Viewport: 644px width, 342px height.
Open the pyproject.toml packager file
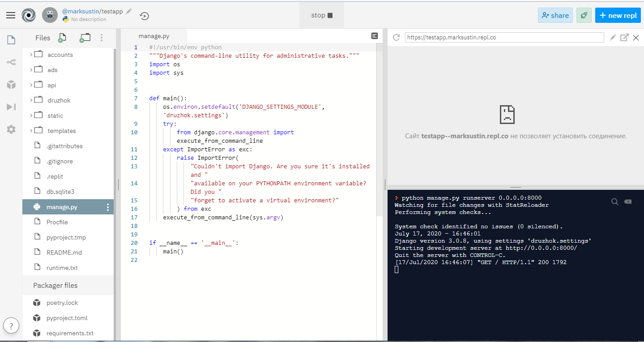pyautogui.click(x=68, y=318)
